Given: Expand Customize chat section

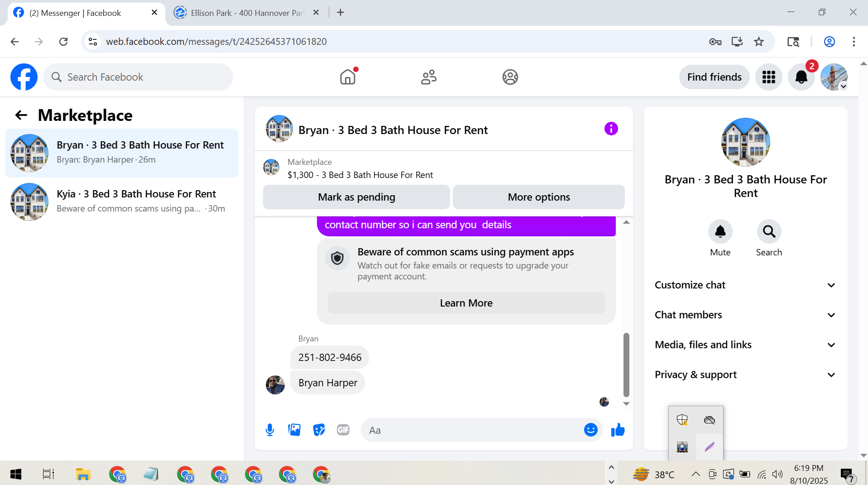Looking at the screenshot, I should [x=745, y=285].
